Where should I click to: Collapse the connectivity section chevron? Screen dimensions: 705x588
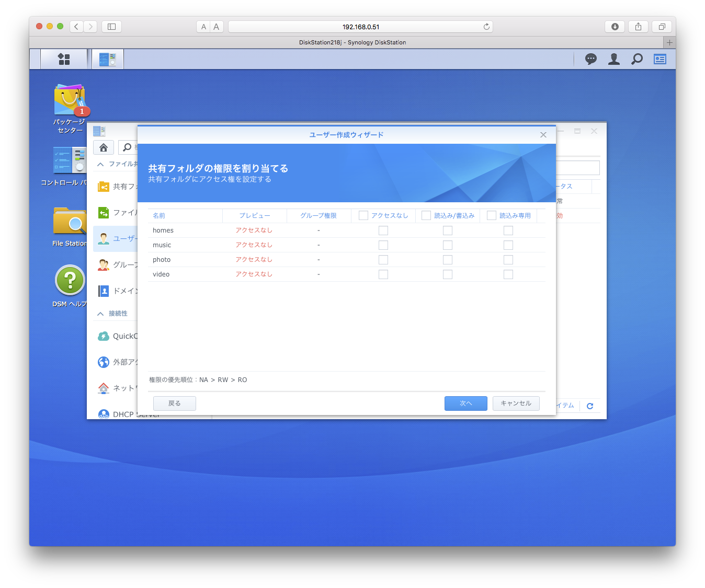(100, 314)
